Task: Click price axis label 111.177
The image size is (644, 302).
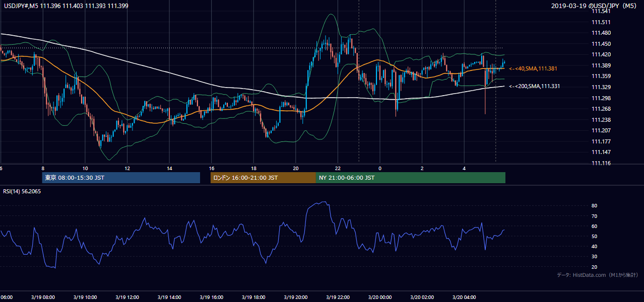Action: coord(601,141)
